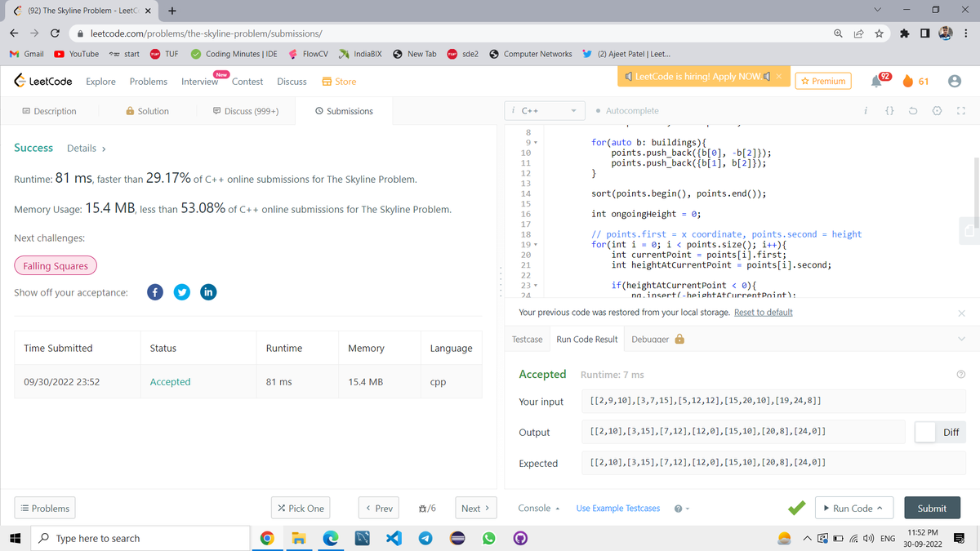Click the Pick One button
Image resolution: width=980 pixels, height=551 pixels.
pyautogui.click(x=301, y=508)
